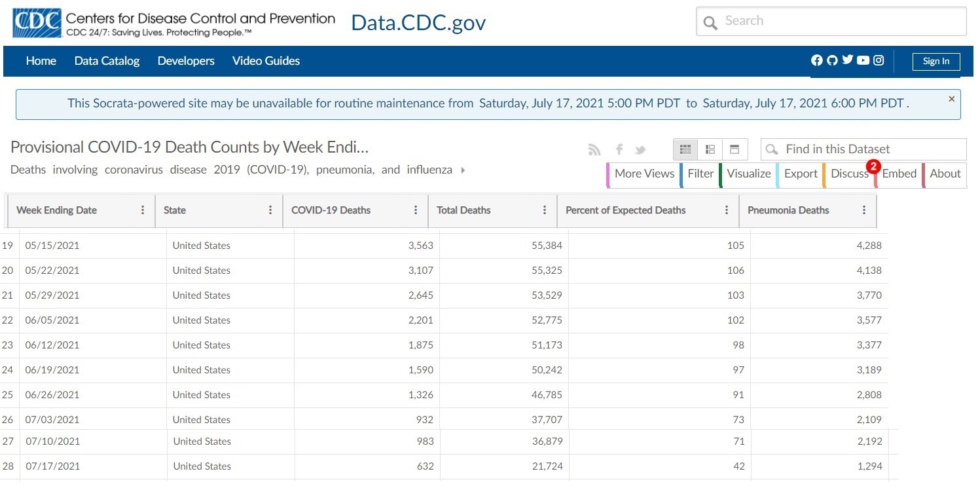This screenshot has width=980, height=486.
Task: Dismiss the maintenance notice banner
Action: tap(951, 99)
